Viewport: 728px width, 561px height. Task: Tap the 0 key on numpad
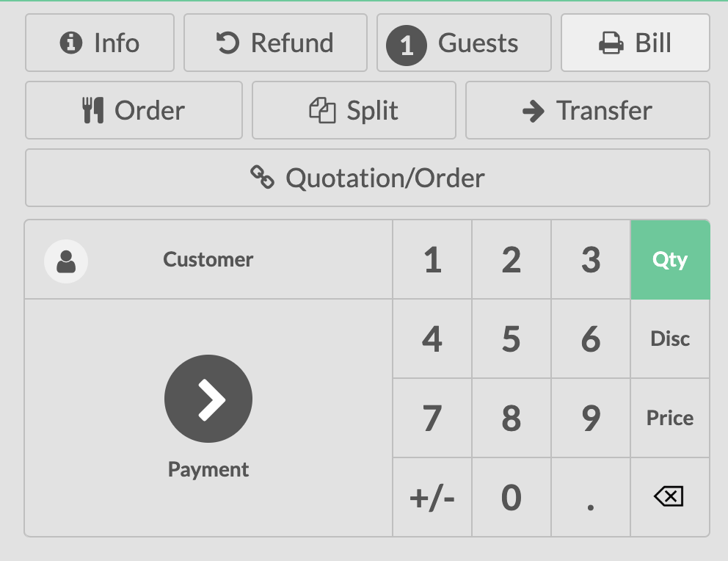pos(512,498)
